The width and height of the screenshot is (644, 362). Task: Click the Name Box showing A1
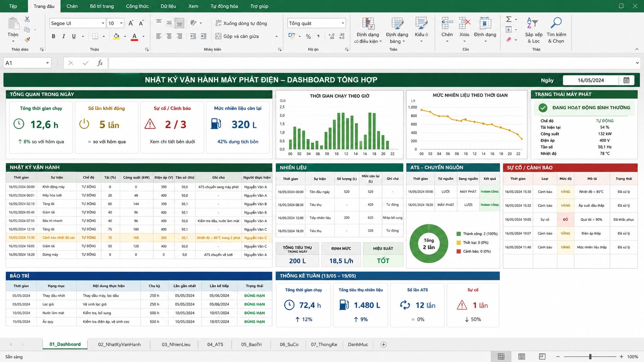pyautogui.click(x=27, y=63)
